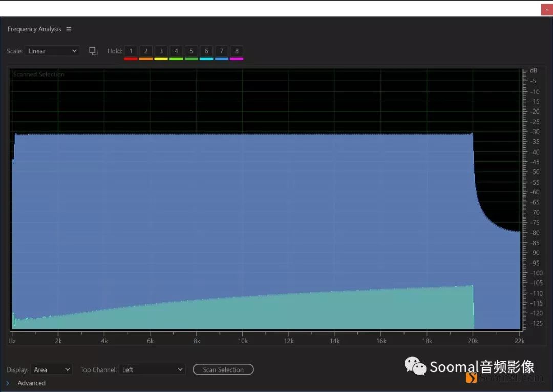The height and width of the screenshot is (392, 553).
Task: Click the -30 label on dB scale
Action: coord(535,132)
